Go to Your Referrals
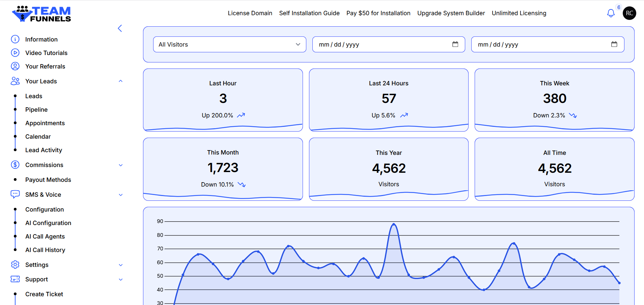The height and width of the screenshot is (305, 644). coord(45,66)
